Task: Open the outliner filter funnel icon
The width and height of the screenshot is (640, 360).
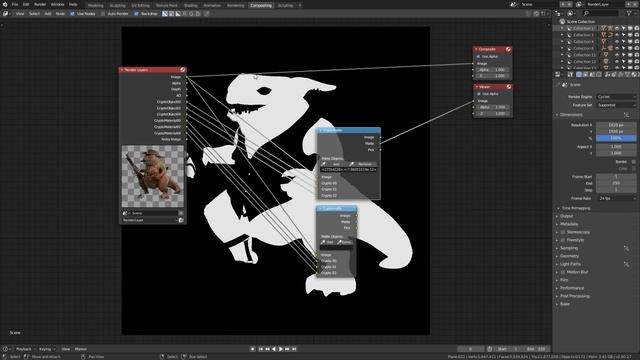Action: click(630, 13)
